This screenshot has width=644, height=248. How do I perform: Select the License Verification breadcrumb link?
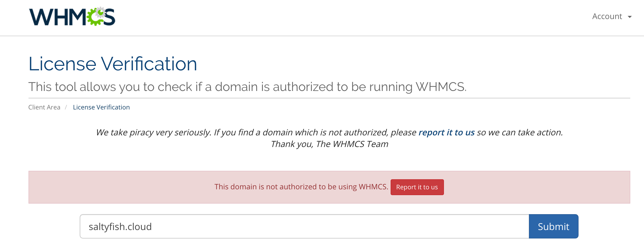101,107
